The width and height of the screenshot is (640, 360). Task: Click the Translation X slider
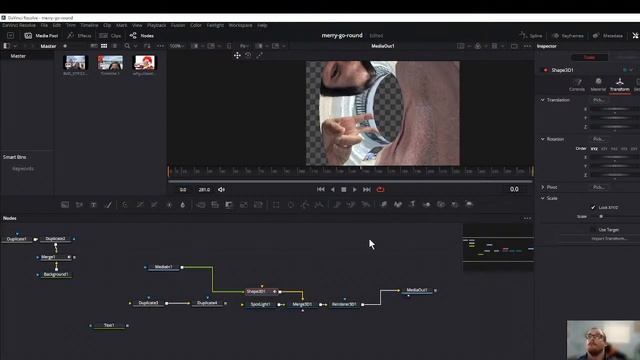(615, 109)
